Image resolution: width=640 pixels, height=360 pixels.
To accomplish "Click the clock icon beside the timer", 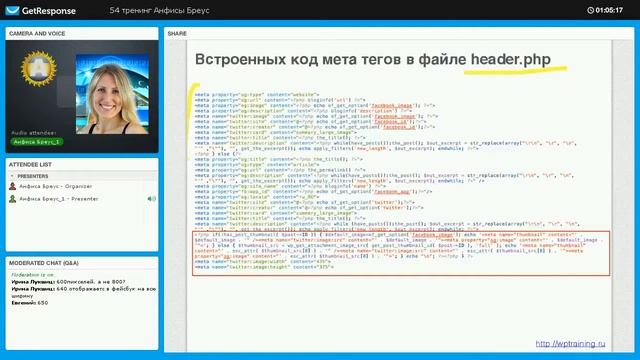I will coord(590,10).
